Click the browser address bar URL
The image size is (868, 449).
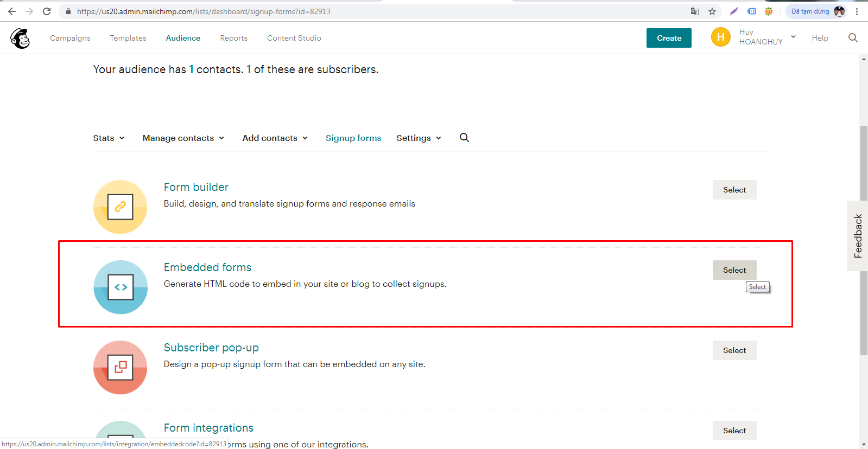[x=204, y=11]
